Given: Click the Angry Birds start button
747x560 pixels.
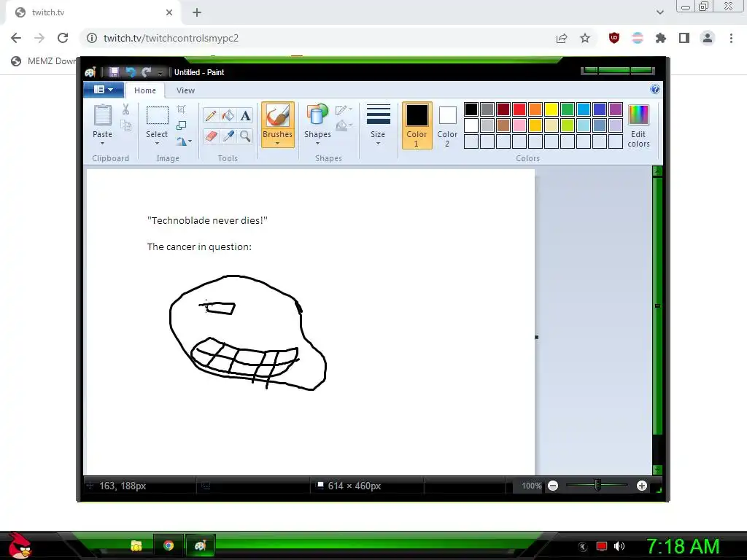Looking at the screenshot, I should 20,545.
